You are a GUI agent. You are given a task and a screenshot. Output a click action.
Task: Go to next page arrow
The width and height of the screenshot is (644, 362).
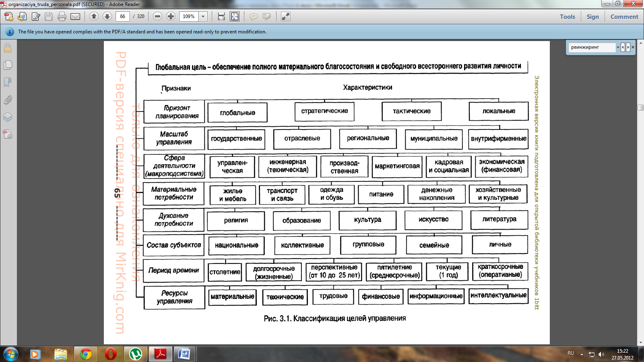[x=107, y=16]
